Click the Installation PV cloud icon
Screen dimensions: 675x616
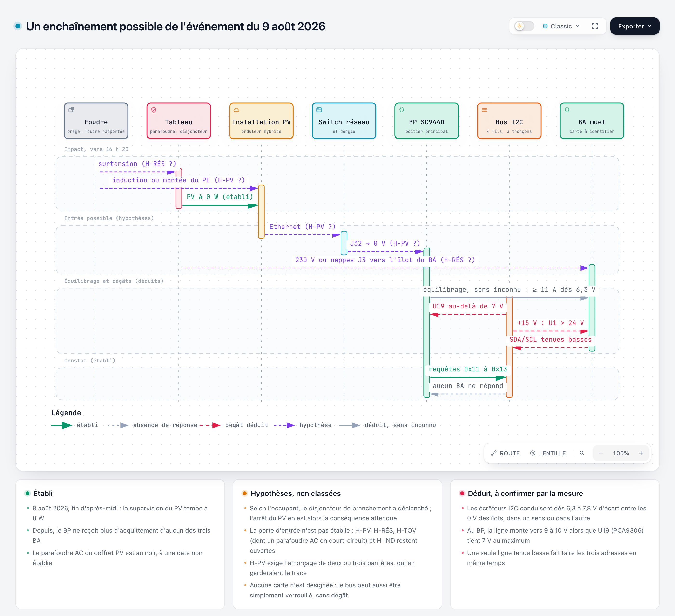(236, 110)
